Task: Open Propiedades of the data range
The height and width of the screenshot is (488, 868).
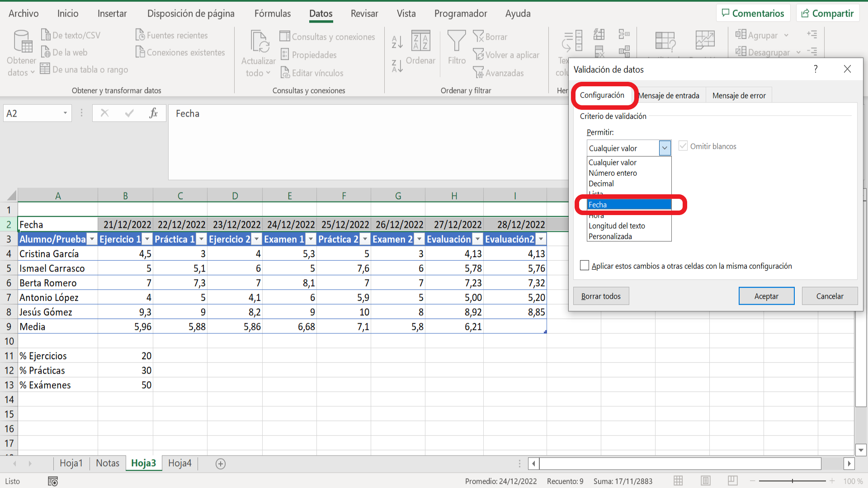Action: pos(309,55)
